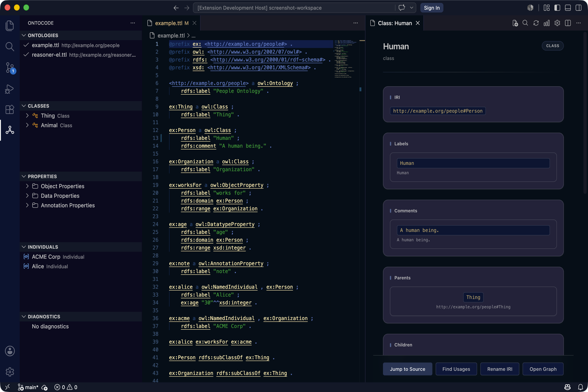Click example.ttl in the breadcrumb
The height and width of the screenshot is (392, 588).
click(x=171, y=36)
